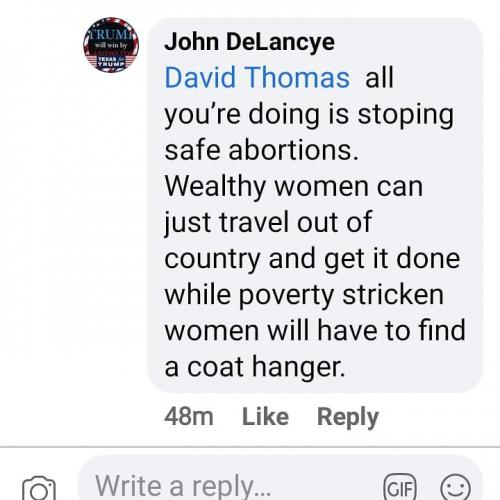Open the tagged David Thomas profile
The height and width of the screenshot is (500, 500).
[x=257, y=77]
